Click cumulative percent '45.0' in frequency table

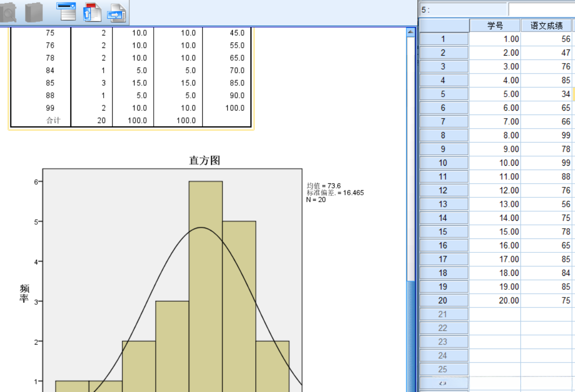coord(237,33)
